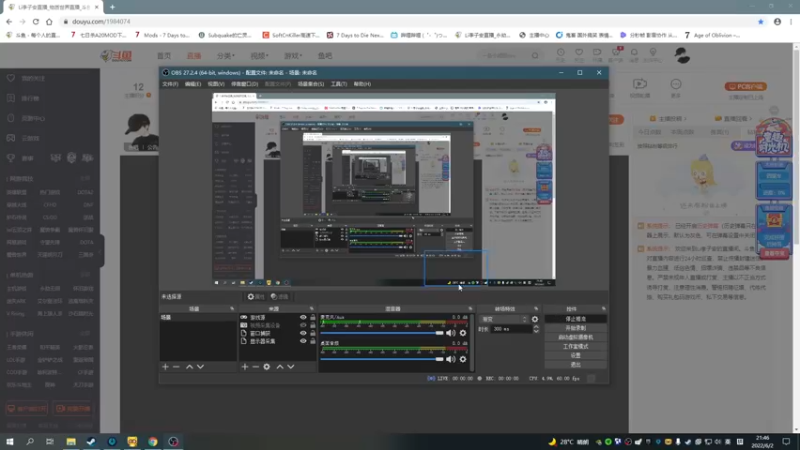Pop out the Sources dock panel icon
This screenshot has width=800, height=450.
(x=311, y=309)
